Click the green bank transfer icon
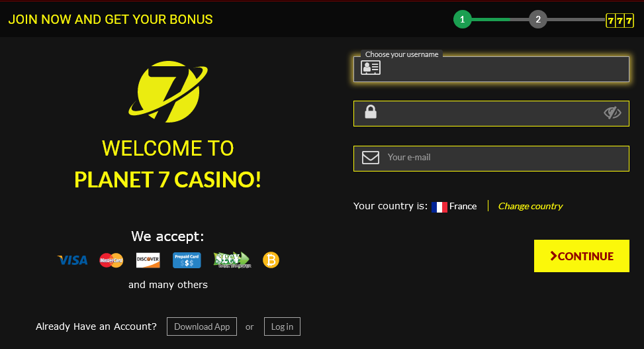This screenshot has height=349, width=644. [x=232, y=260]
